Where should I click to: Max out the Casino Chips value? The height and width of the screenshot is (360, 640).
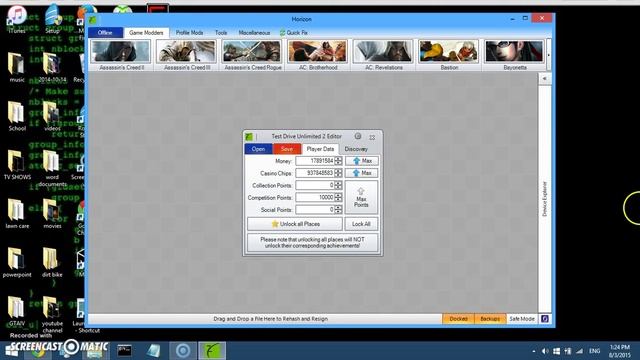tap(362, 173)
